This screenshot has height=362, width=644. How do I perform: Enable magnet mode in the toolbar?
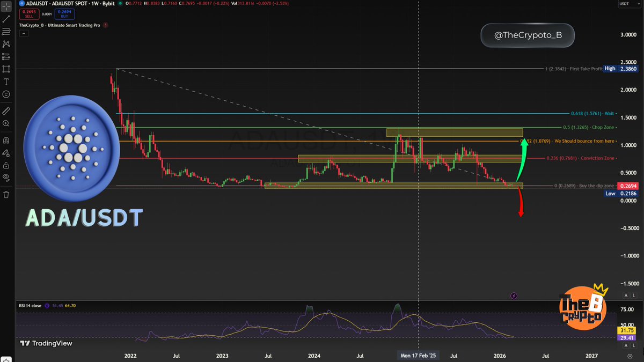pos(6,139)
